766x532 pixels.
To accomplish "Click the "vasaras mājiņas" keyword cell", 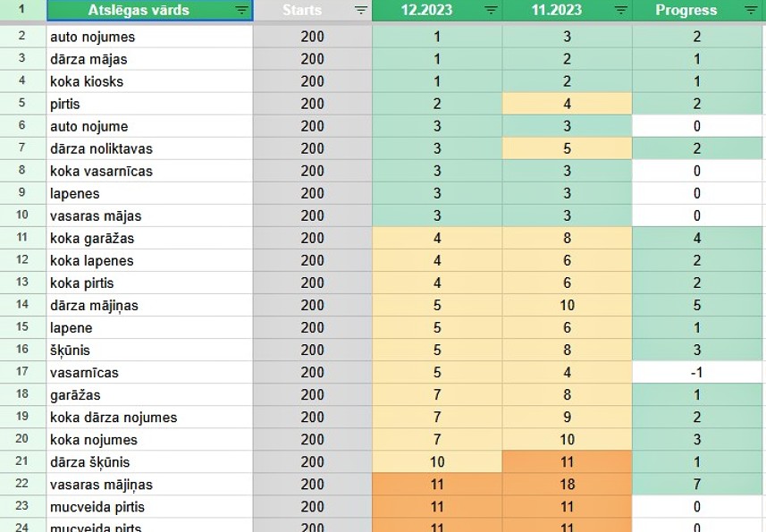I will (149, 485).
